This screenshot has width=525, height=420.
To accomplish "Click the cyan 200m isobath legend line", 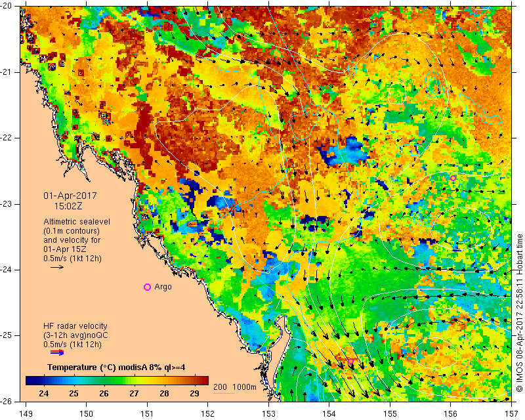I will pyautogui.click(x=224, y=393).
